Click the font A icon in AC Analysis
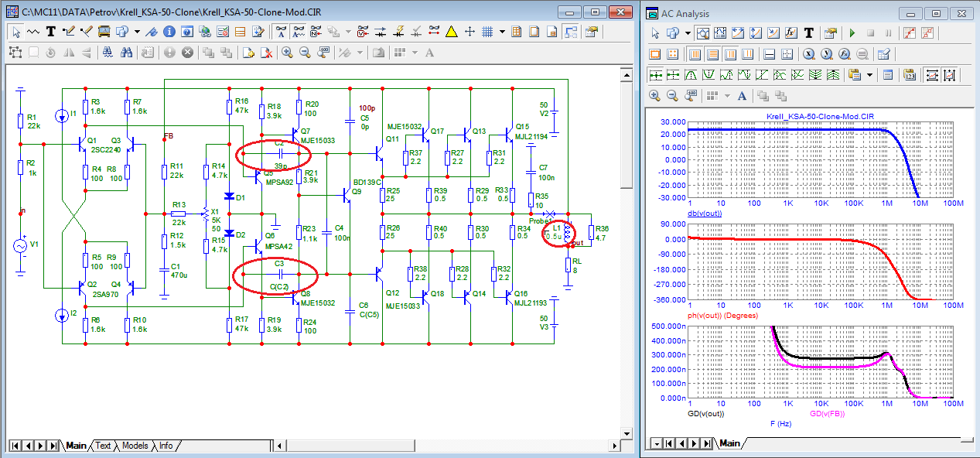 click(x=742, y=95)
